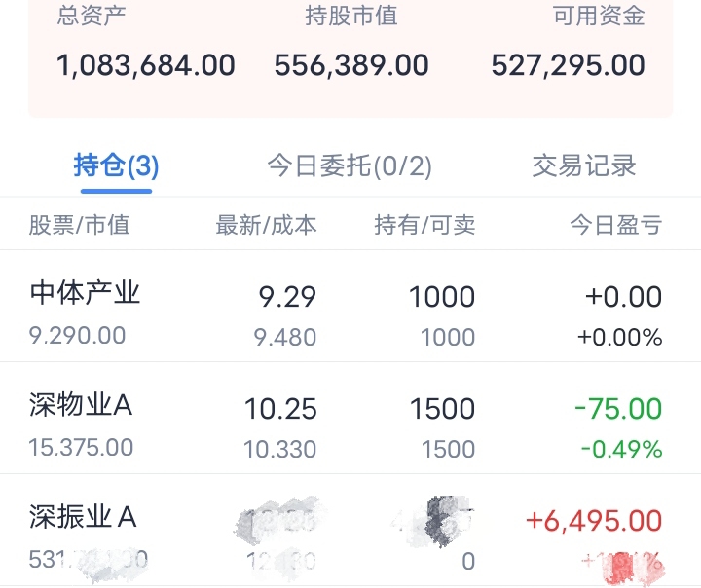Click the +6,495.00 profit for 深振业A

pos(594,521)
